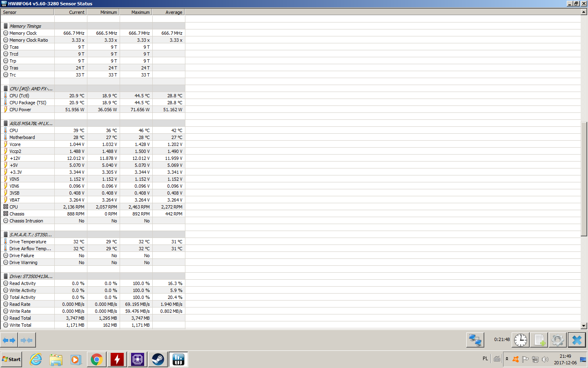588x368 pixels.
Task: Open the Action Center flag icon
Action: 526,359
